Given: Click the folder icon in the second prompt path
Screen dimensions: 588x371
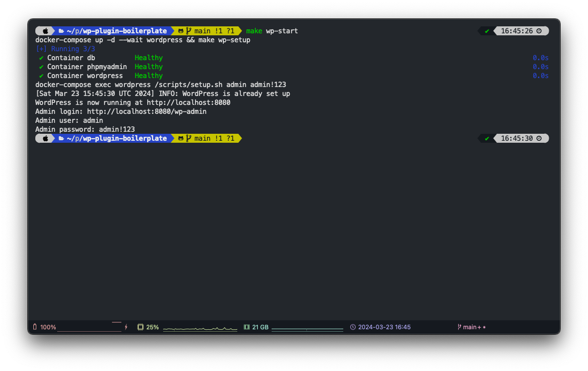Looking at the screenshot, I should tap(61, 139).
